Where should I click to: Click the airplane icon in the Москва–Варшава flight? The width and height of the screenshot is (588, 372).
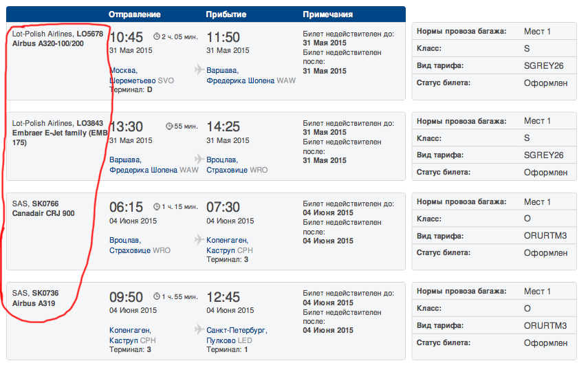[199, 69]
